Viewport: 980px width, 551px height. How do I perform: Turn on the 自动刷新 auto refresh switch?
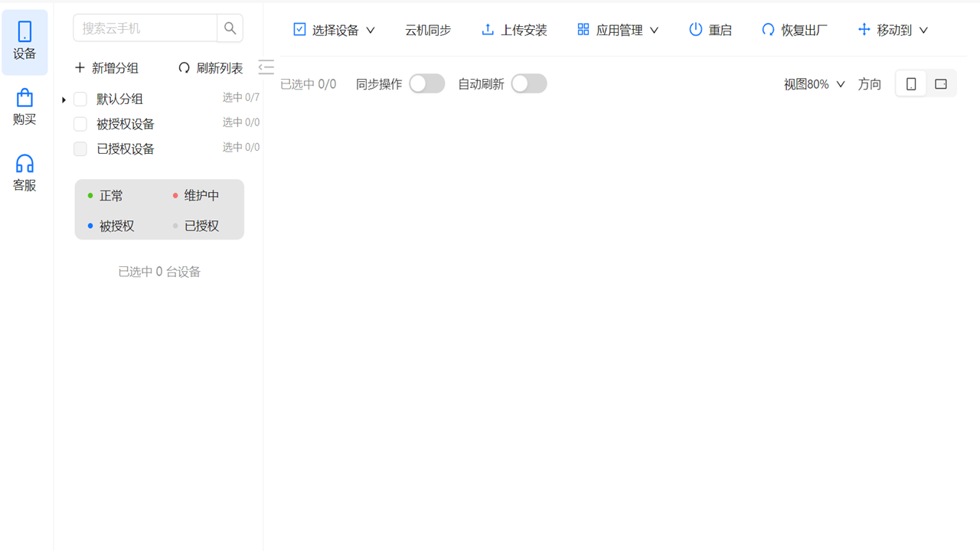click(x=529, y=83)
